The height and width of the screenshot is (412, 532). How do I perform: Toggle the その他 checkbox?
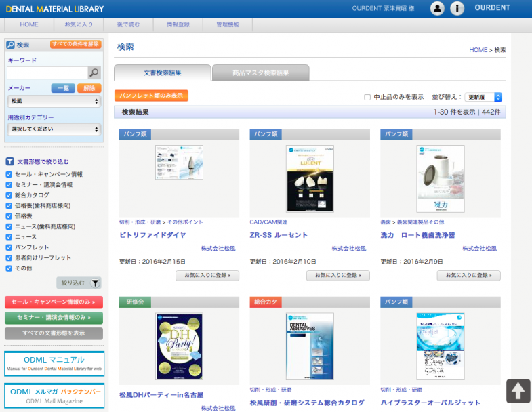point(9,268)
